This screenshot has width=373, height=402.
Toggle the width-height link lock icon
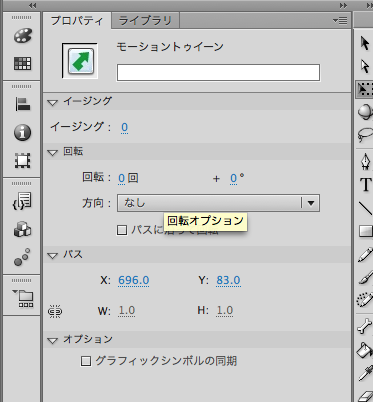[55, 311]
